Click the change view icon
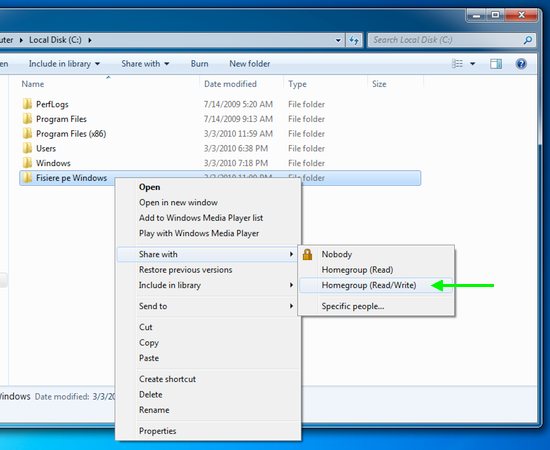Screen dimensions: 550x450 457,64
